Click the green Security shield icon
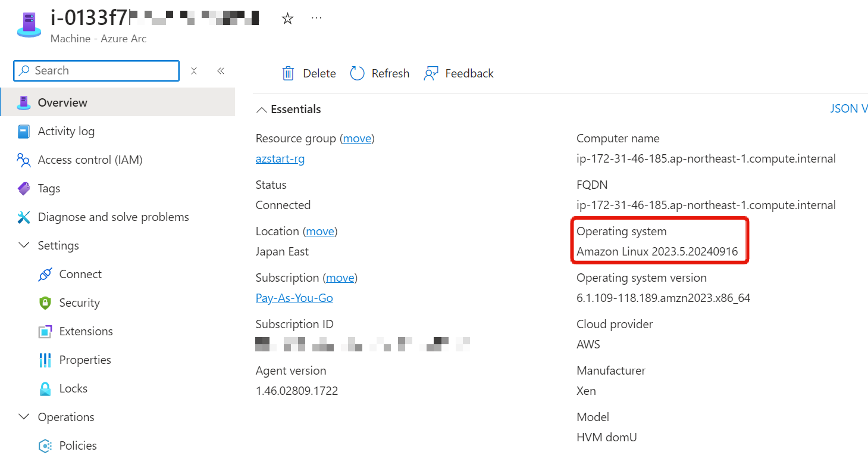Image resolution: width=868 pixels, height=455 pixels. click(x=45, y=303)
